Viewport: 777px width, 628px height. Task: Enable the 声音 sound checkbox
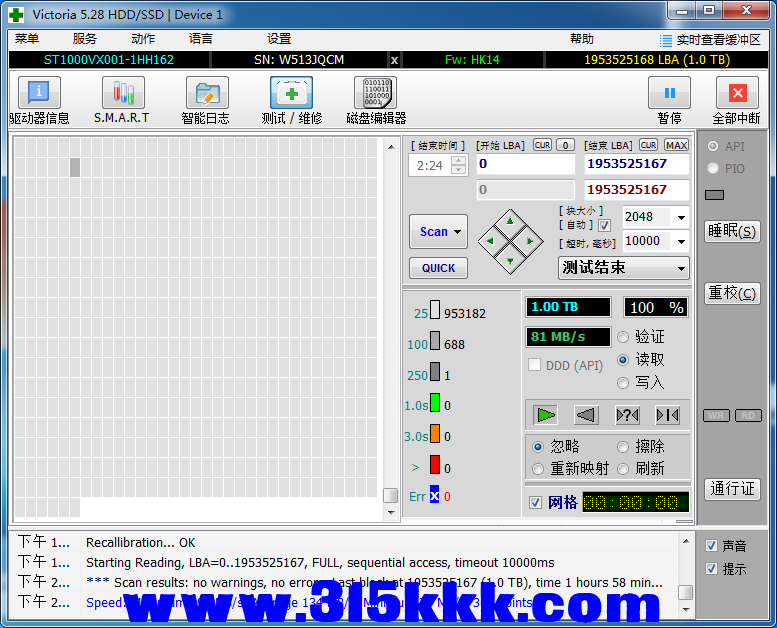pos(711,546)
